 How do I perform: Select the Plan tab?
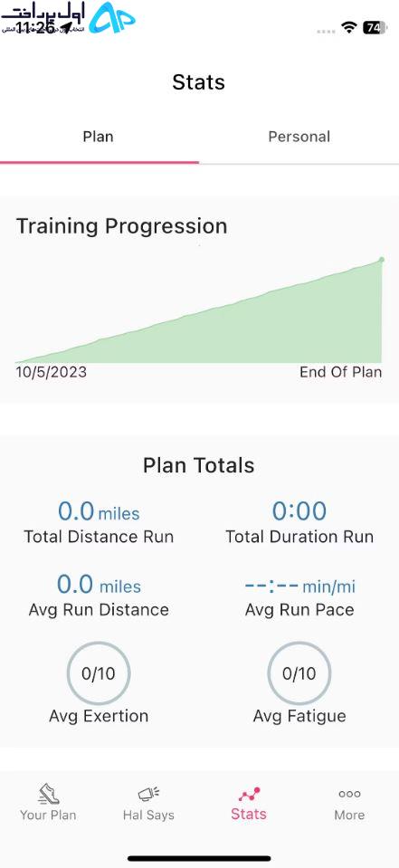[x=99, y=137]
